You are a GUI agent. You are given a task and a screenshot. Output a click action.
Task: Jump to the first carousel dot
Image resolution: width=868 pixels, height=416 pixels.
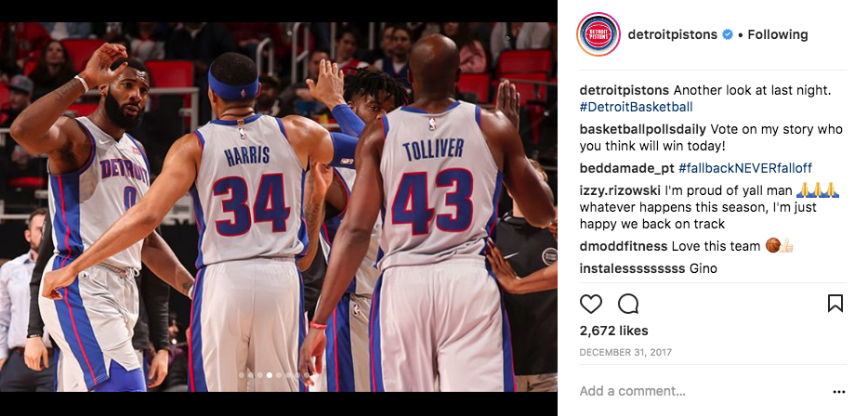click(x=242, y=375)
